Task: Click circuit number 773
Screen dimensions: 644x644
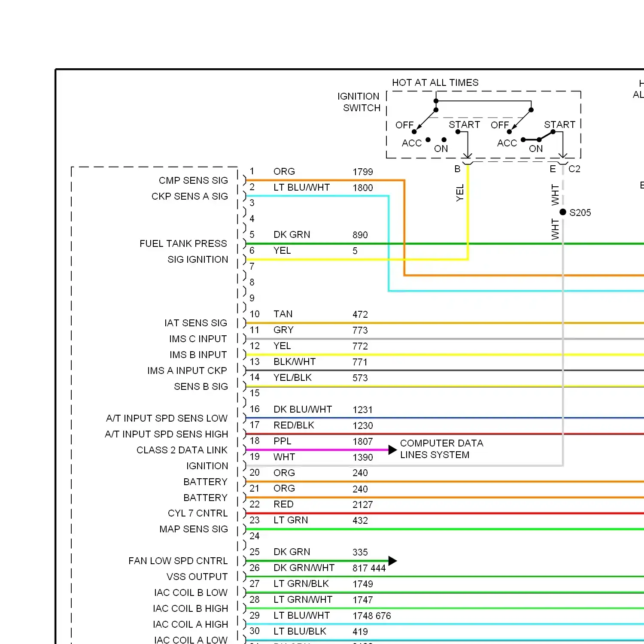Action: coord(360,330)
